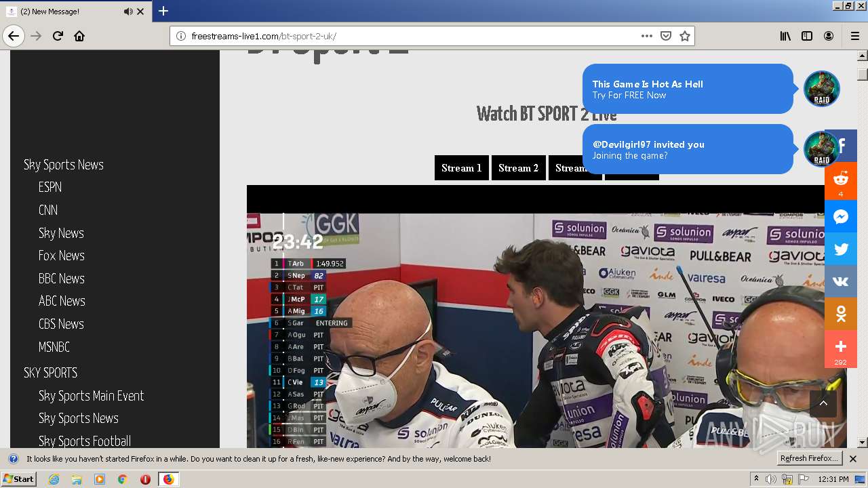The width and height of the screenshot is (868, 488).
Task: Click the 12:31 PM taskbar clock
Action: [833, 479]
